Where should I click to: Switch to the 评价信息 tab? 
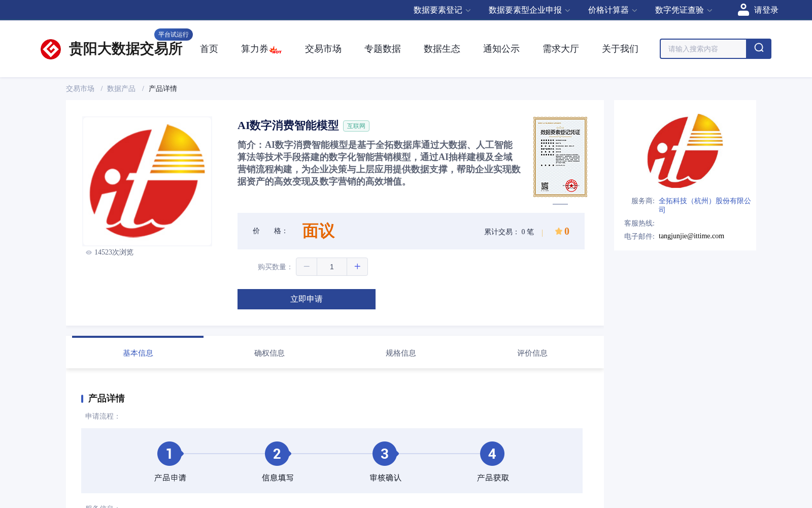(532, 353)
